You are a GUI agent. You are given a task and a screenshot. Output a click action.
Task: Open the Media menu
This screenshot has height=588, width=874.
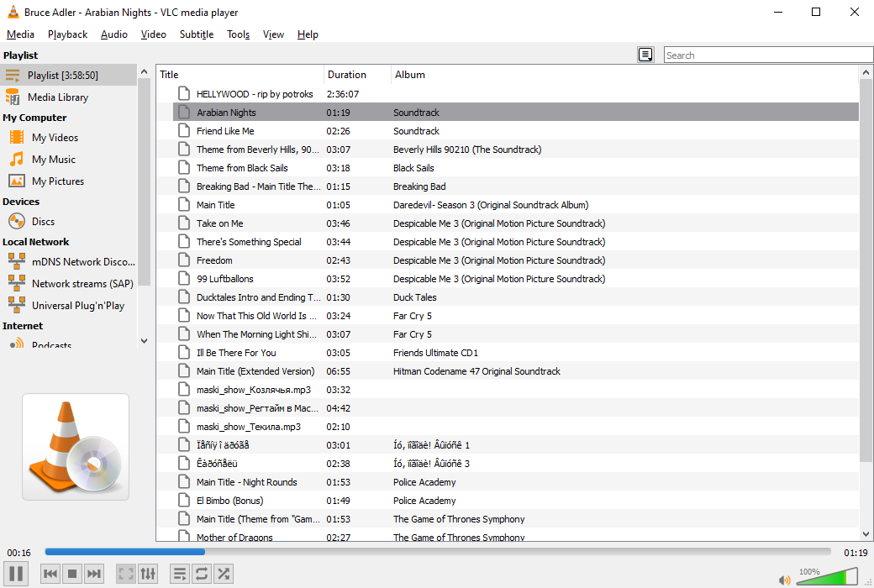pos(21,34)
